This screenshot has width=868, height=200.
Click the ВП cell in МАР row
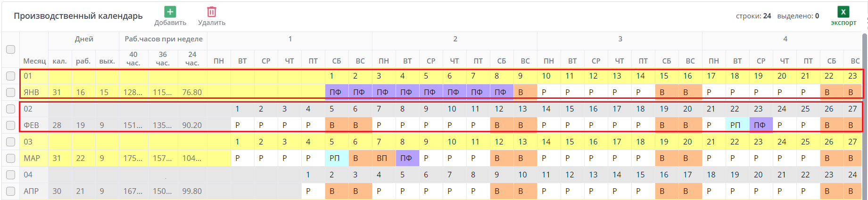[382, 158]
